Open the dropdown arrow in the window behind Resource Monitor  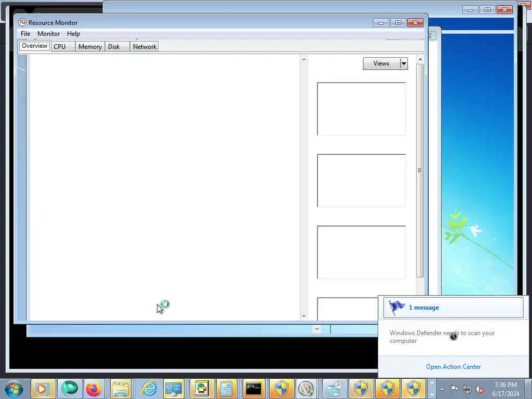click(317, 329)
